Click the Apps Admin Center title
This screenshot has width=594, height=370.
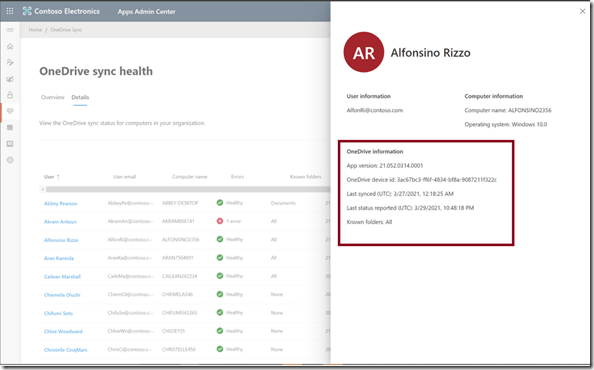point(147,12)
